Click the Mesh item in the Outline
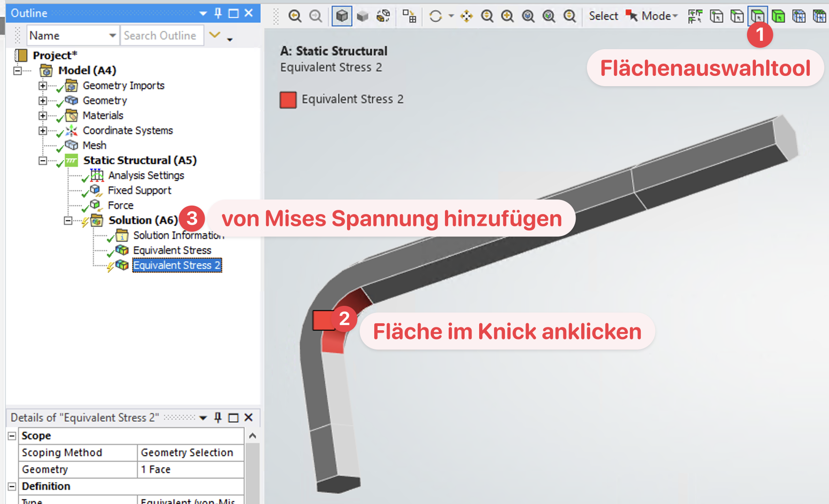The height and width of the screenshot is (504, 829). pos(94,145)
